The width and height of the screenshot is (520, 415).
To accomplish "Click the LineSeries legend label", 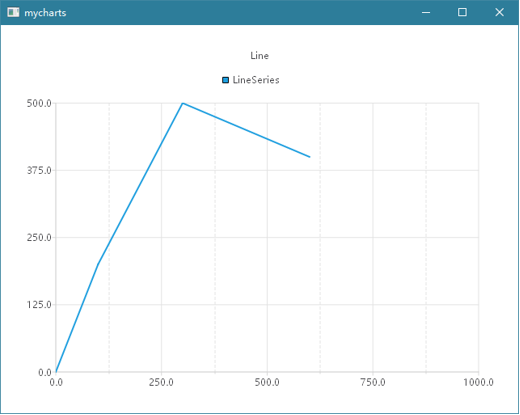I will (256, 80).
